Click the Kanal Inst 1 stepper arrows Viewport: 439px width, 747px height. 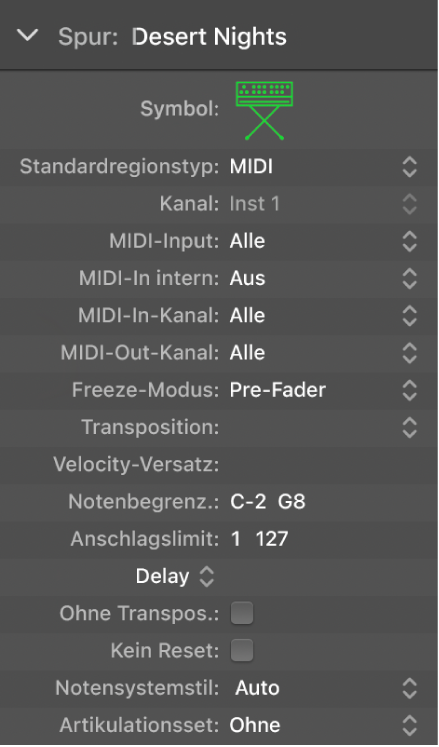click(409, 204)
